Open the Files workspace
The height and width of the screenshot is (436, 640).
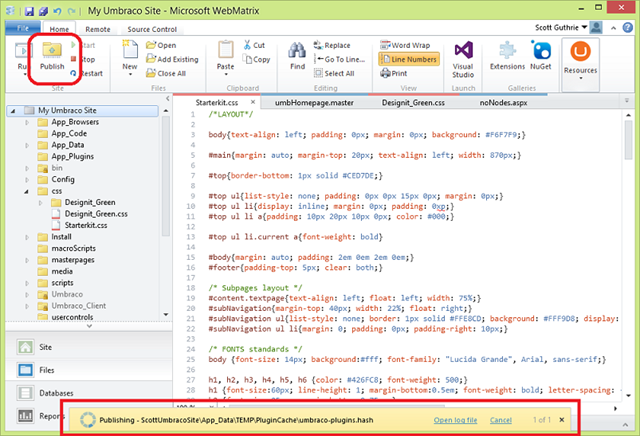click(88, 370)
